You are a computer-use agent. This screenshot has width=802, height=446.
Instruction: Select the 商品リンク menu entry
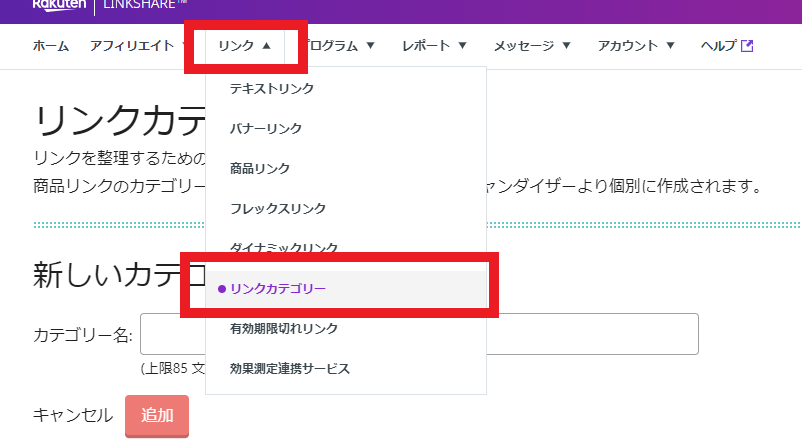(x=259, y=169)
